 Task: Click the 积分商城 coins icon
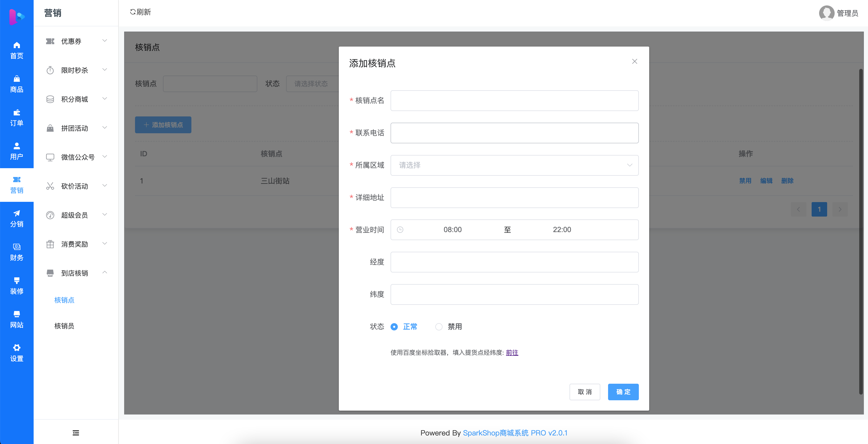click(x=50, y=99)
